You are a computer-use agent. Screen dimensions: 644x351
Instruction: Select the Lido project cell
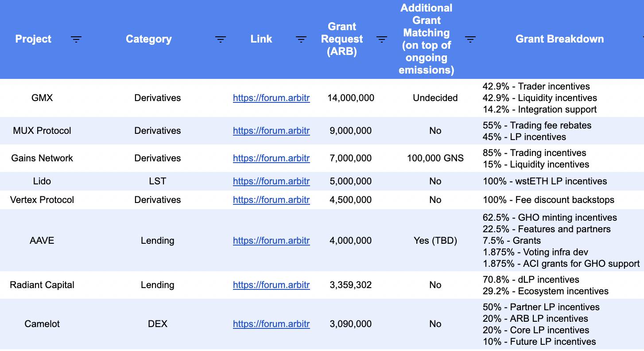click(42, 181)
